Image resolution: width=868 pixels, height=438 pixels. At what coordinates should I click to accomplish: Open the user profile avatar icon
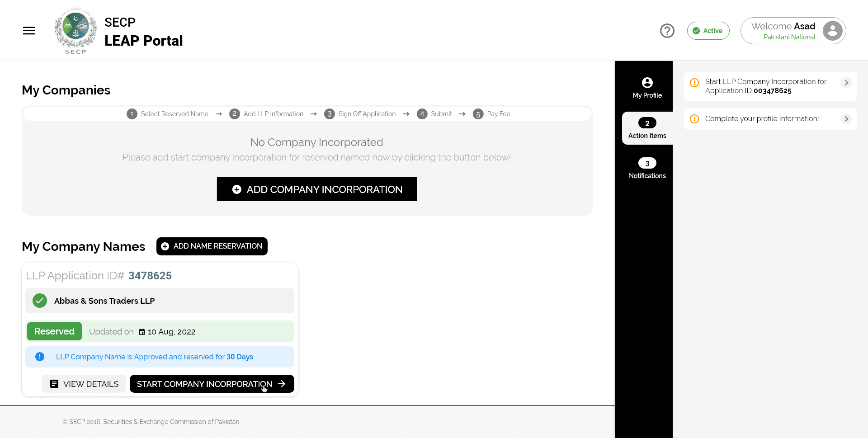(x=832, y=31)
